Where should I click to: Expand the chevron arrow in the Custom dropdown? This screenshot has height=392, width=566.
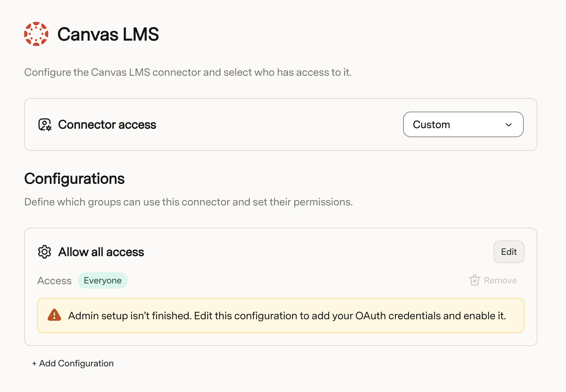point(509,125)
